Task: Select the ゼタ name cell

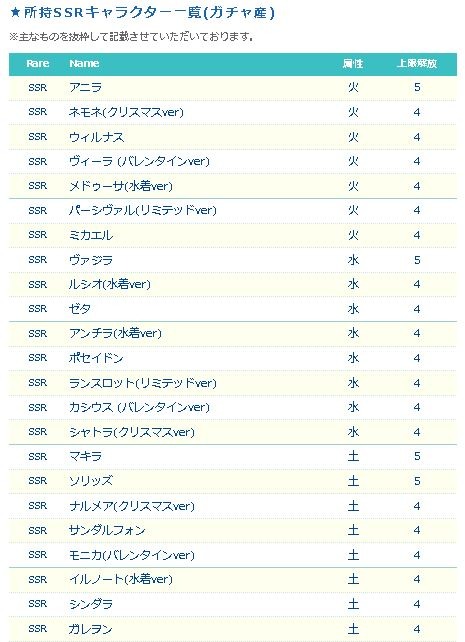Action: (x=80, y=309)
